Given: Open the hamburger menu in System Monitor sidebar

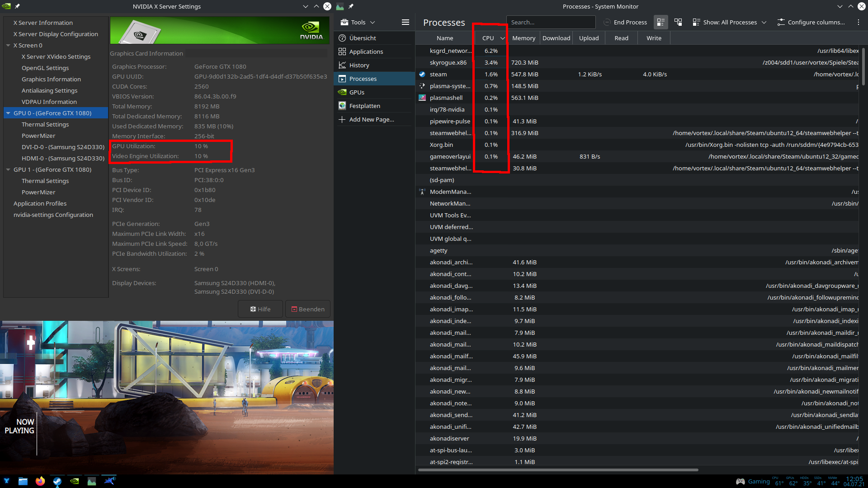Looking at the screenshot, I should click(406, 22).
